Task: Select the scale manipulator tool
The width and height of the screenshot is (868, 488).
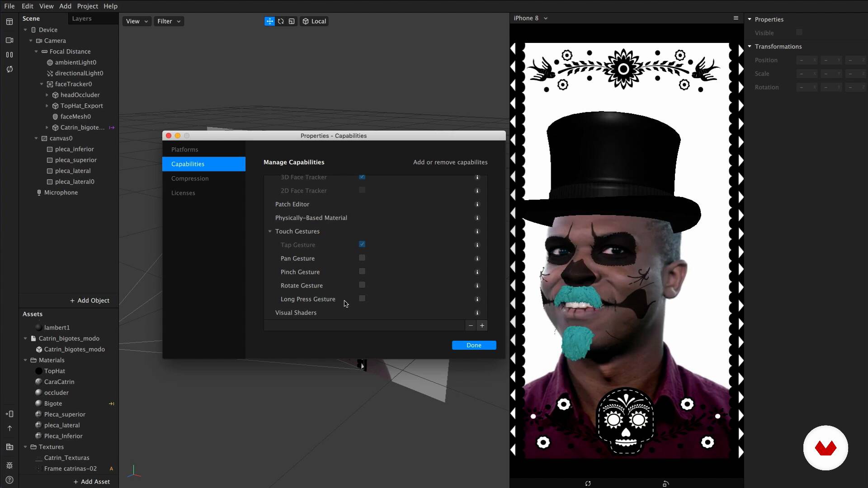Action: (292, 21)
